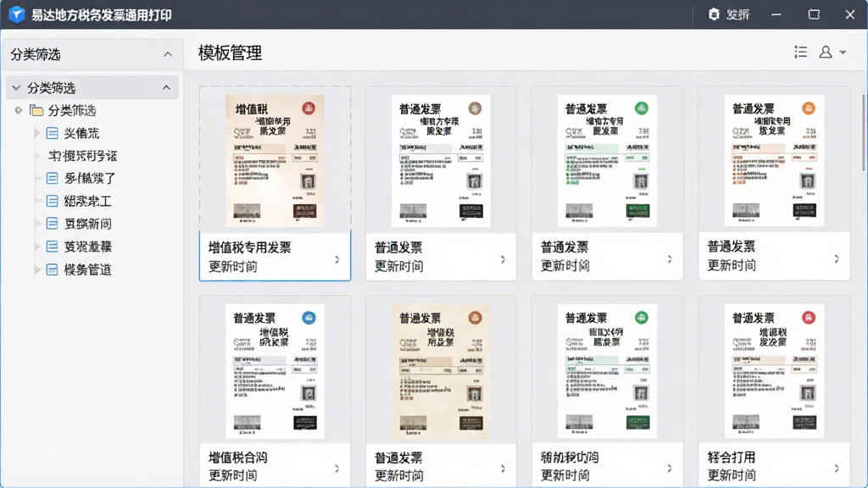Click the blue badge on the 增值税合 card thumbnail
Image resolution: width=868 pixels, height=488 pixels.
click(x=309, y=318)
